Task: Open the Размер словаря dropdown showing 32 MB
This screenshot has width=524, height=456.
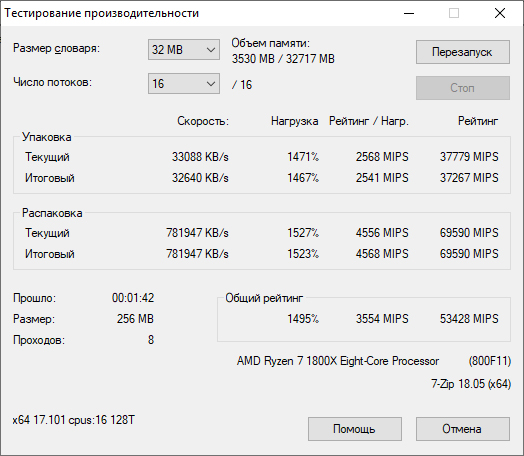Action: [184, 50]
